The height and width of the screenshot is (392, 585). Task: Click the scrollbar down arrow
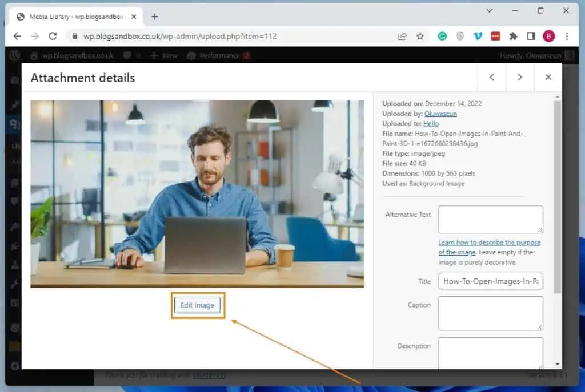click(558, 364)
